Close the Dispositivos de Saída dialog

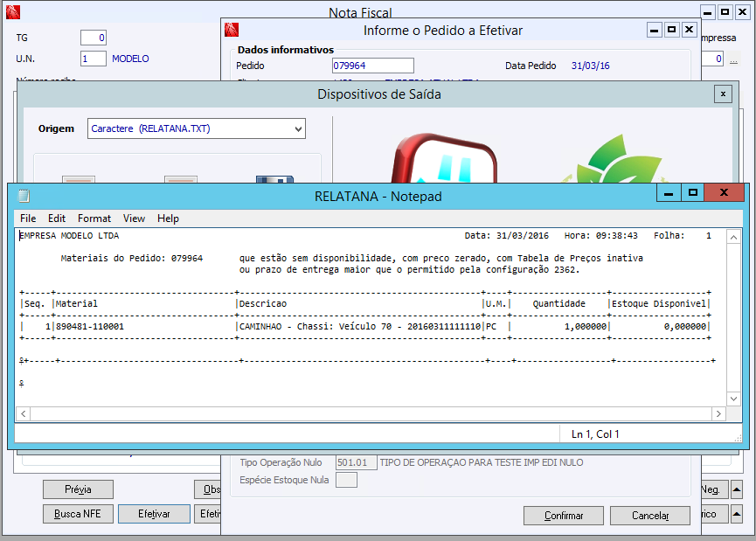723,94
